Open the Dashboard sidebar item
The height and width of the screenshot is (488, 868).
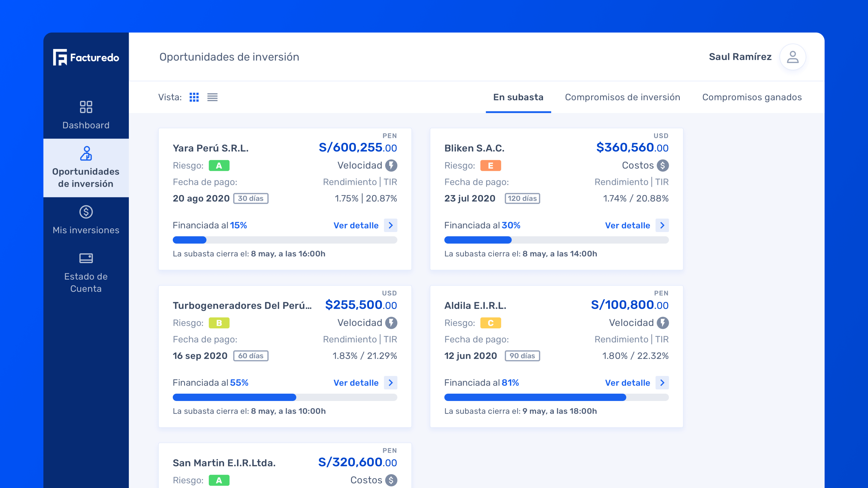[x=86, y=115]
